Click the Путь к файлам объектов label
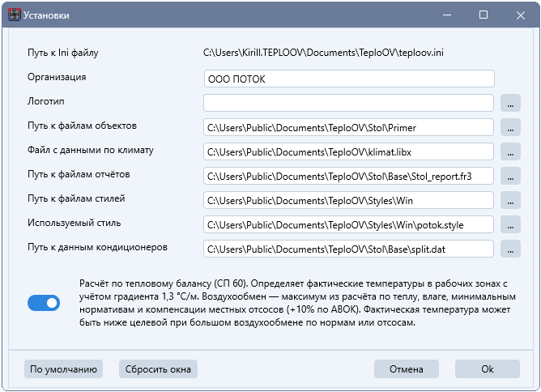This screenshot has width=541, height=392. (82, 126)
